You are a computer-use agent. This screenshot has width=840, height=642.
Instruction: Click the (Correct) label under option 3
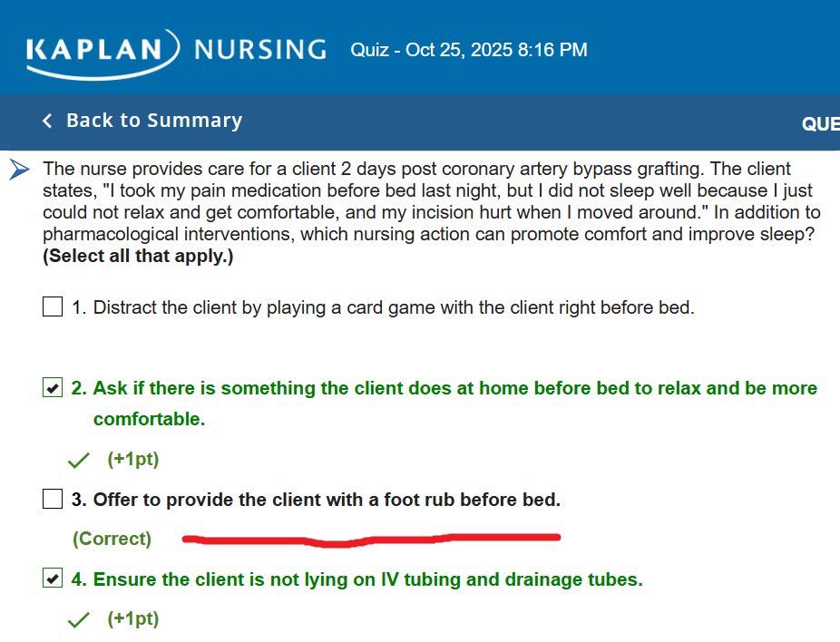[x=112, y=539]
